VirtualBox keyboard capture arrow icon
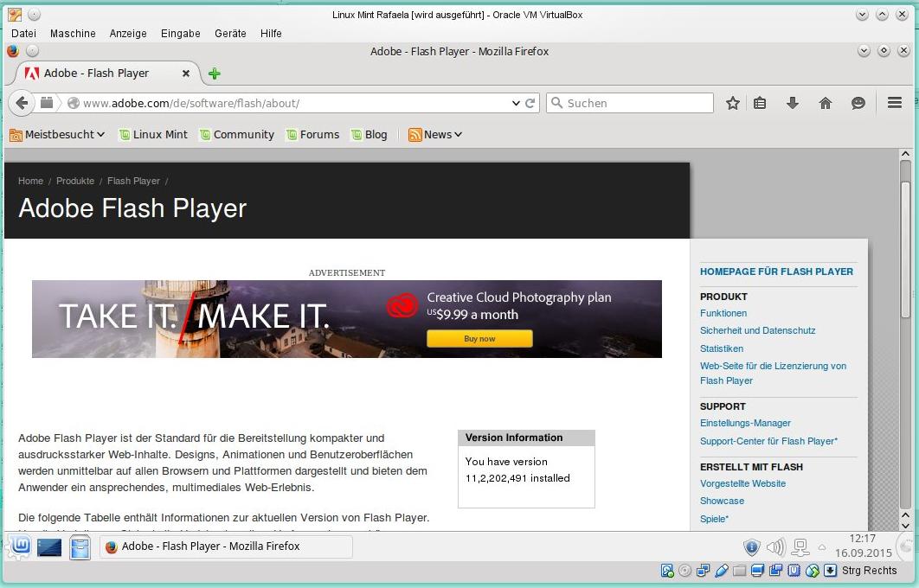The image size is (919, 588). 830,571
